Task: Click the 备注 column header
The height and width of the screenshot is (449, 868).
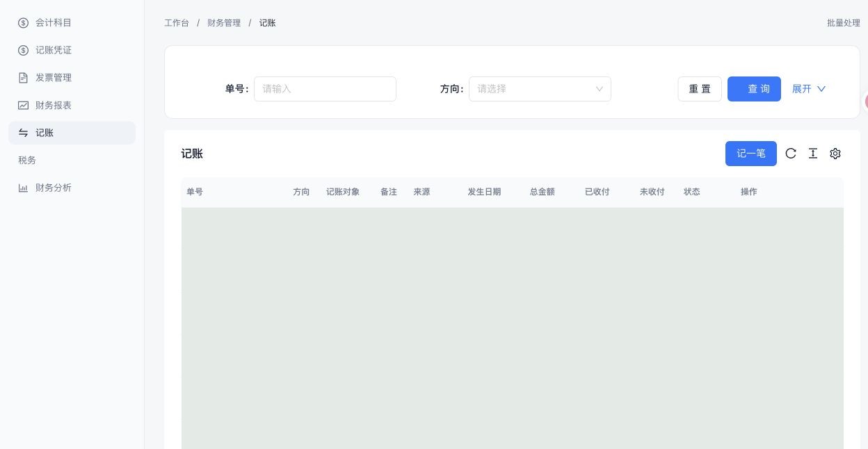Action: point(389,192)
